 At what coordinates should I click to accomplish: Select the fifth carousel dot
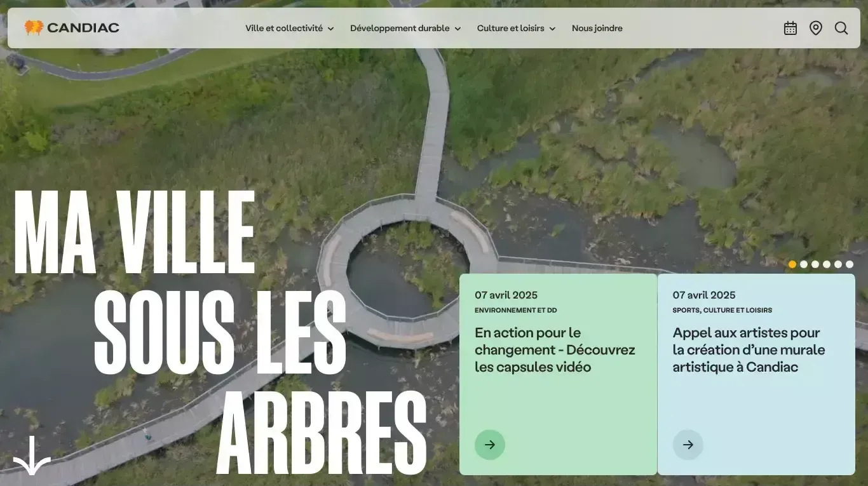tap(838, 264)
